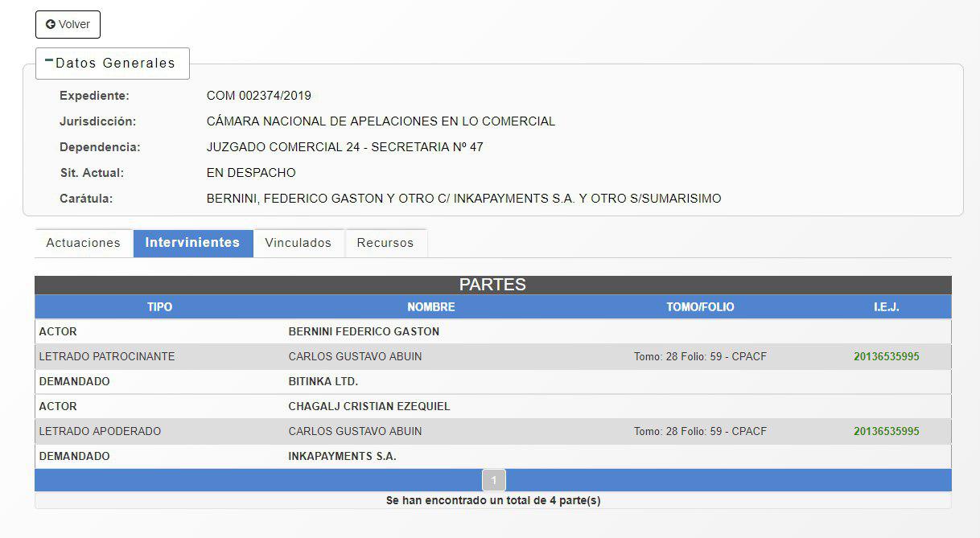
Task: Select the Intervinientes tab
Action: [193, 243]
